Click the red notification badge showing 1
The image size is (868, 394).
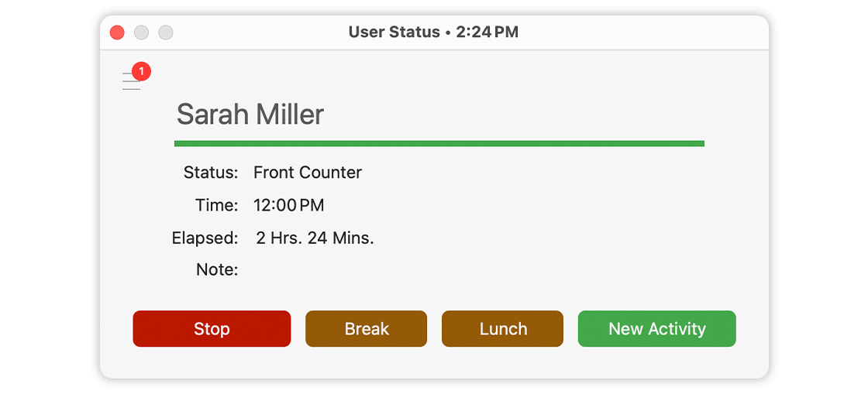coord(141,72)
